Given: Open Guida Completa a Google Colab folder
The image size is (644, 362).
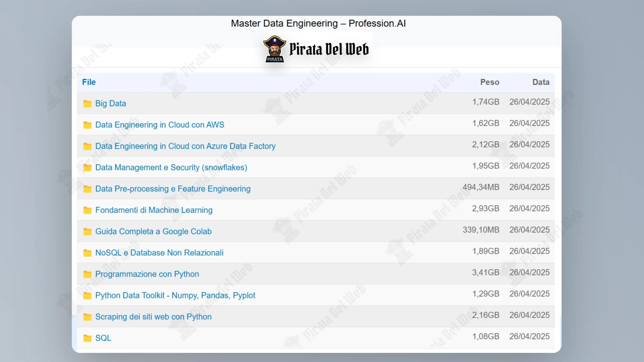Looking at the screenshot, I should coord(153,231).
